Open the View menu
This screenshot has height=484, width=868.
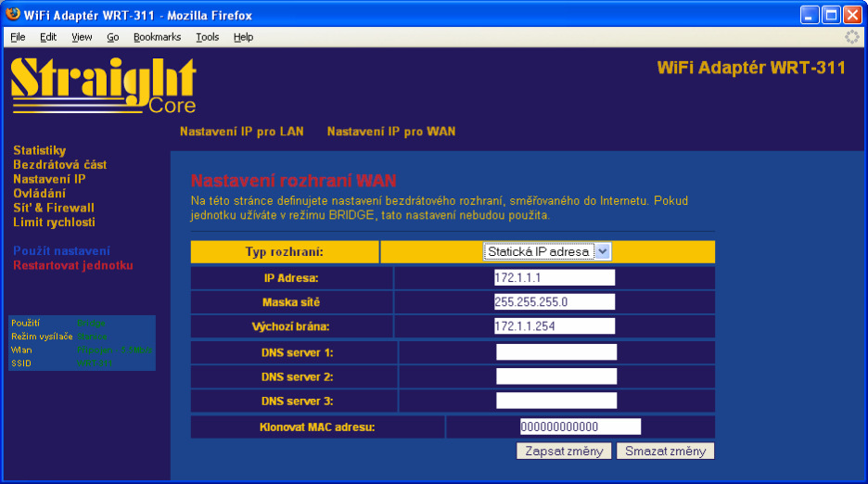pyautogui.click(x=82, y=37)
